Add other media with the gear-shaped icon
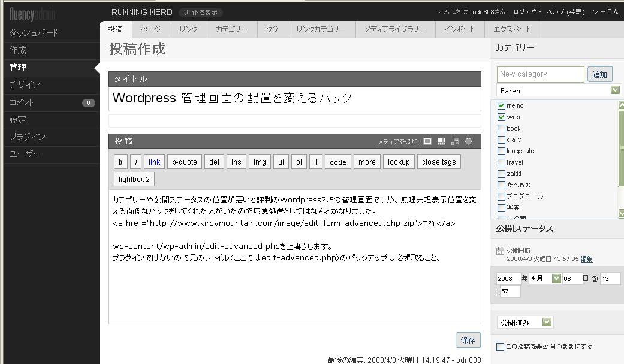 click(x=468, y=141)
